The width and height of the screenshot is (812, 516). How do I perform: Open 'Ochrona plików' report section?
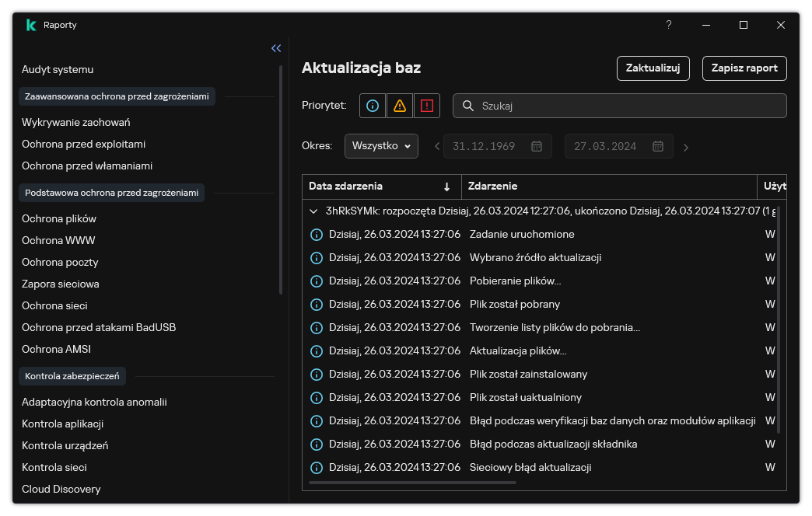point(59,218)
